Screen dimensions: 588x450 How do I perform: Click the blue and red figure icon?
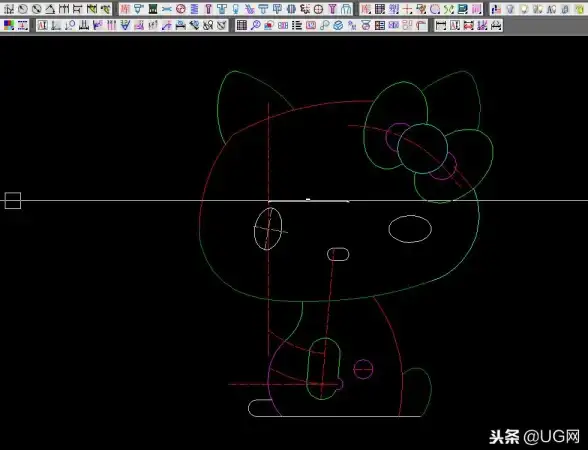496,9
